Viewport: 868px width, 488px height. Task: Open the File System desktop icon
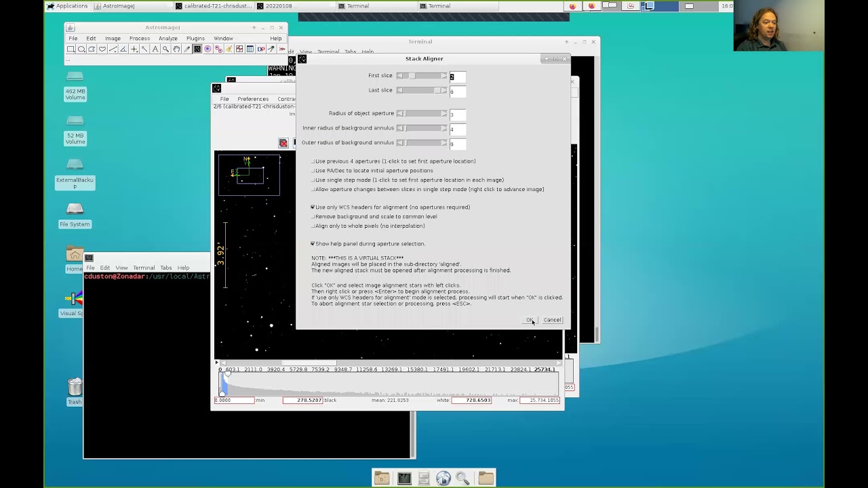(x=75, y=214)
